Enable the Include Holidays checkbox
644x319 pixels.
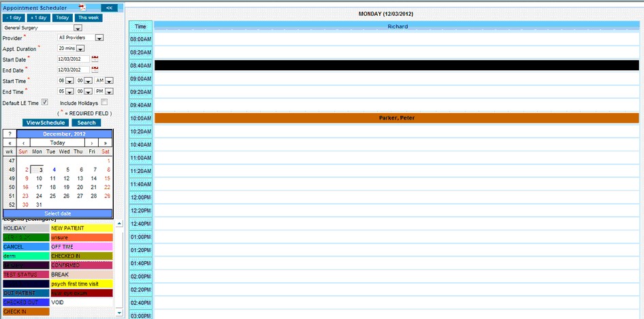pos(104,102)
